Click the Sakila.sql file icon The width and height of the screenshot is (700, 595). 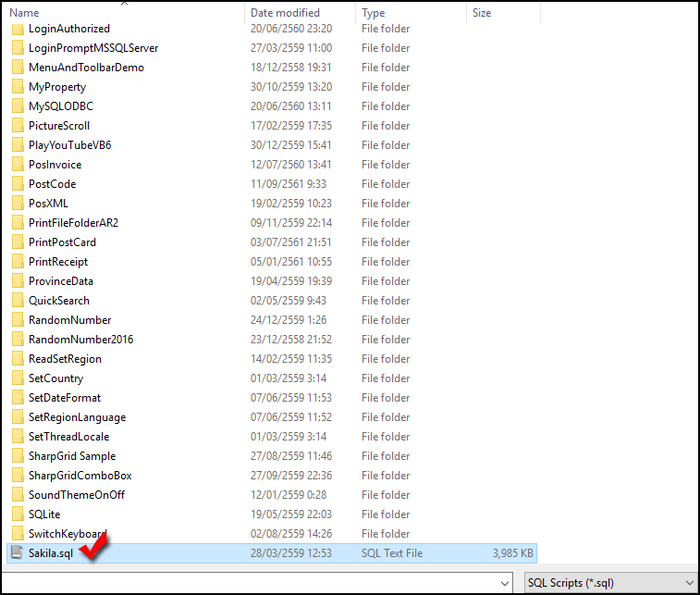click(x=17, y=552)
